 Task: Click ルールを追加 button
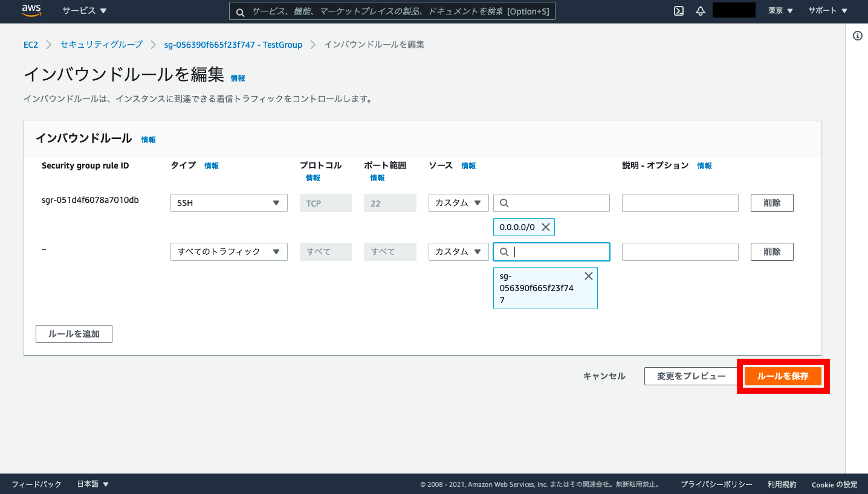pos(74,334)
